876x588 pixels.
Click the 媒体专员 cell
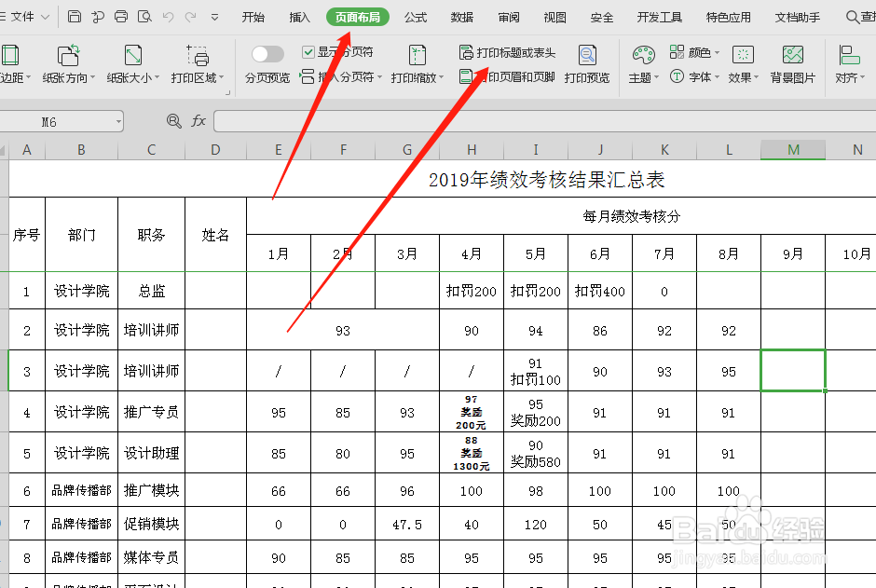pos(151,557)
